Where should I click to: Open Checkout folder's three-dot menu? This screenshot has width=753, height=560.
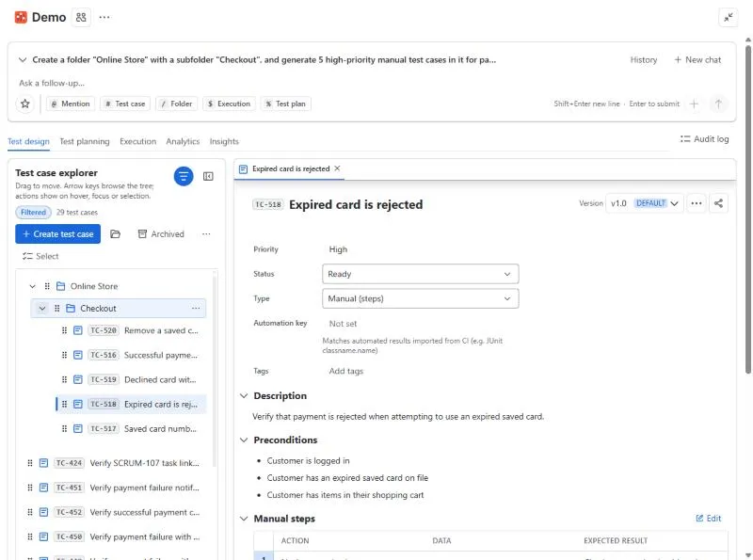pyautogui.click(x=196, y=309)
